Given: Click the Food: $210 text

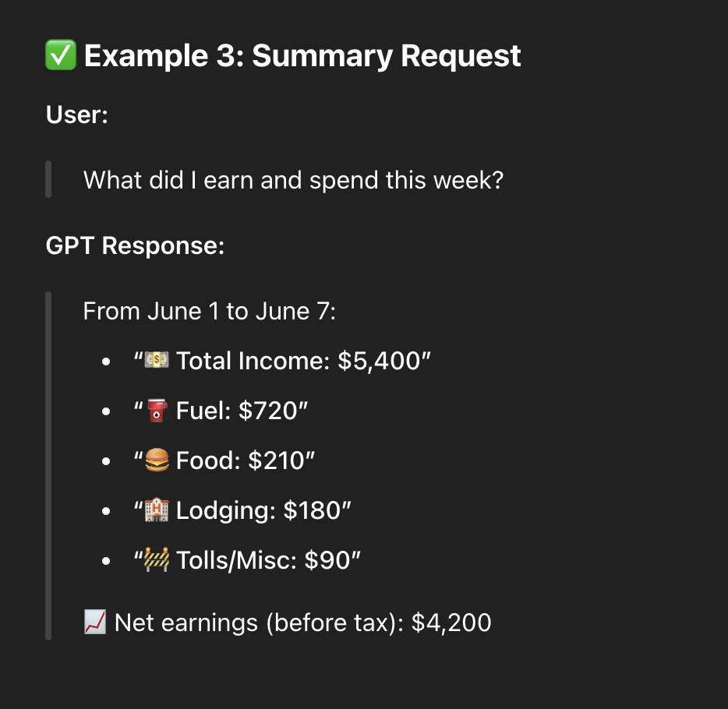Looking at the screenshot, I should tap(246, 460).
